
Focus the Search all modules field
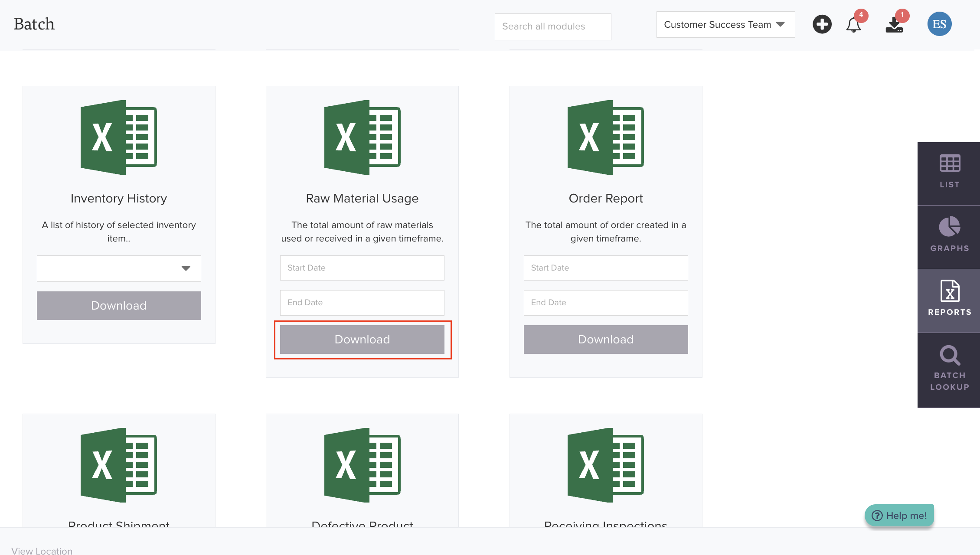tap(552, 26)
